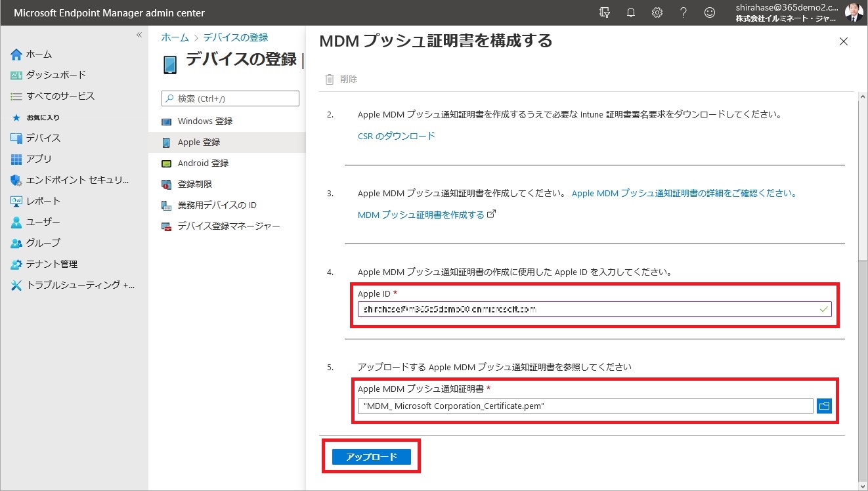Open the settings gear in header
Image resolution: width=868 pixels, height=491 pixels.
tap(657, 12)
